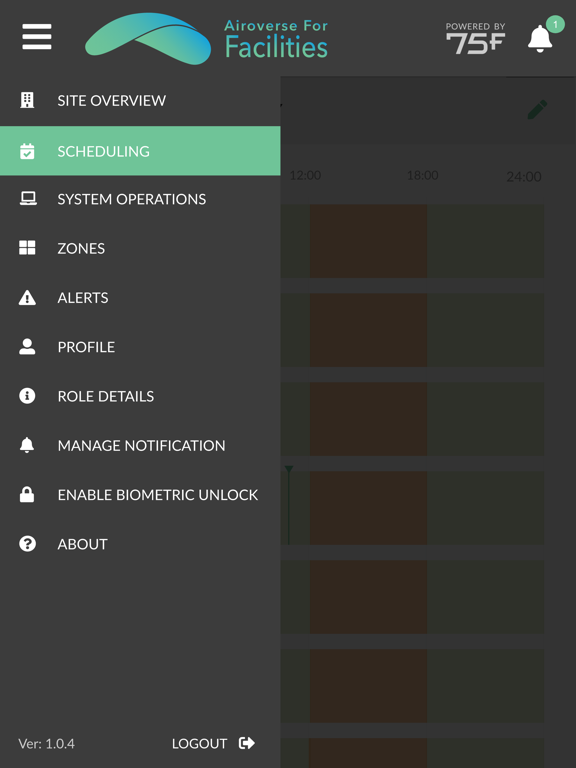
Task: Open the Role Details page
Action: [x=140, y=396]
